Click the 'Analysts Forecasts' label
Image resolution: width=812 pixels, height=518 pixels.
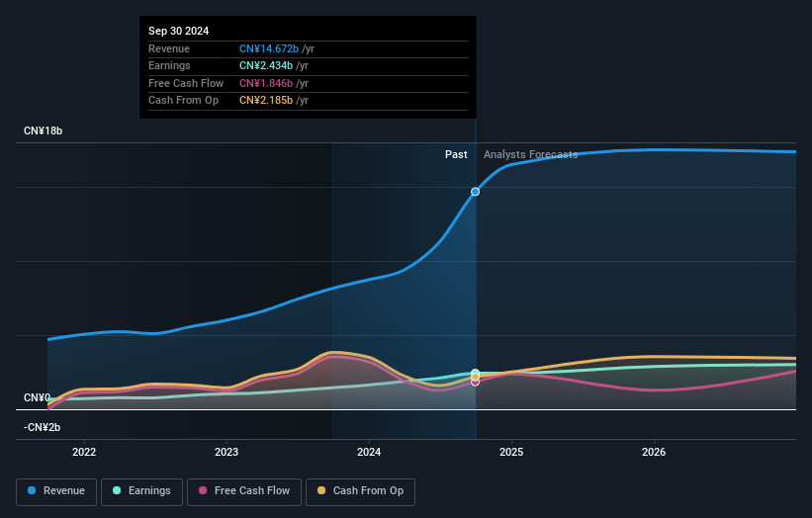(531, 154)
